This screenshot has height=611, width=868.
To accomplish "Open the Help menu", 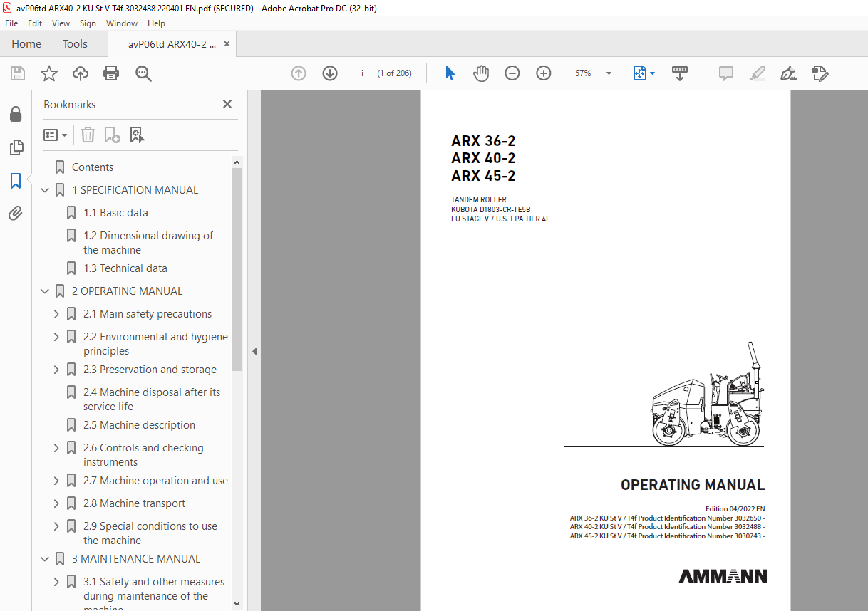I will (156, 23).
